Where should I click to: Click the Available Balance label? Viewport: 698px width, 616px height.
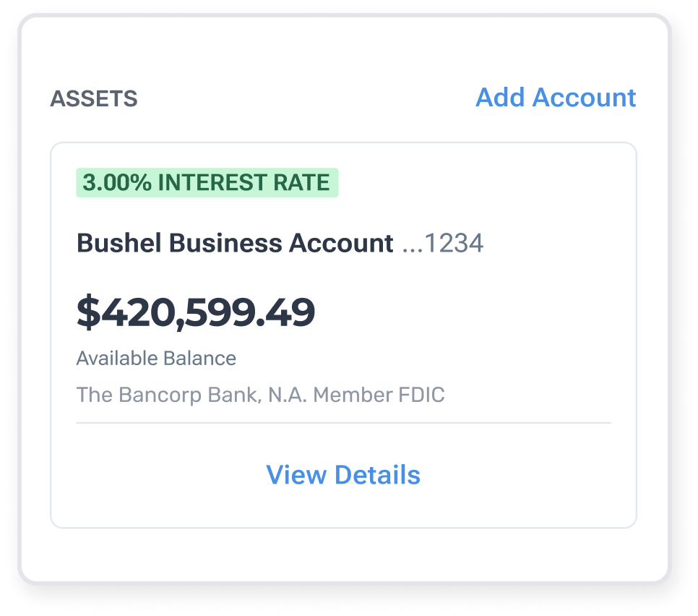click(x=156, y=359)
